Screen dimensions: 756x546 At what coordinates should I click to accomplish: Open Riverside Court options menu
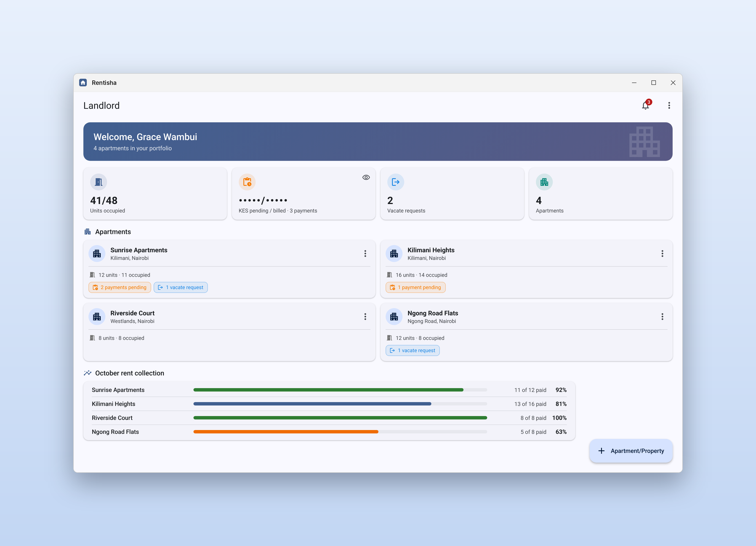(365, 317)
